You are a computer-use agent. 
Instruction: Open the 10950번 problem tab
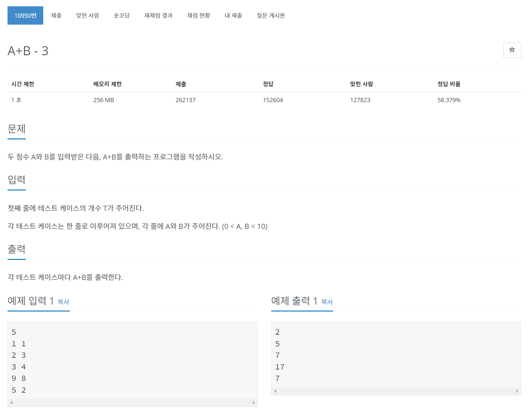pos(25,15)
